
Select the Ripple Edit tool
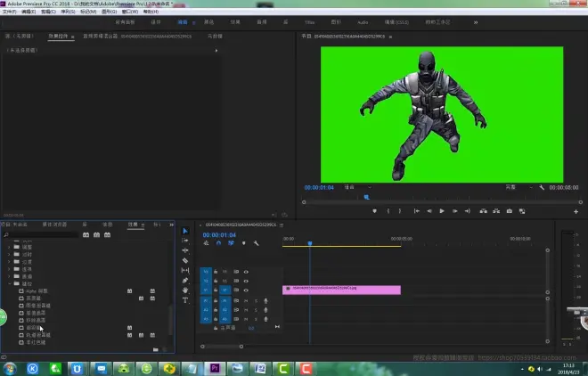(x=185, y=250)
